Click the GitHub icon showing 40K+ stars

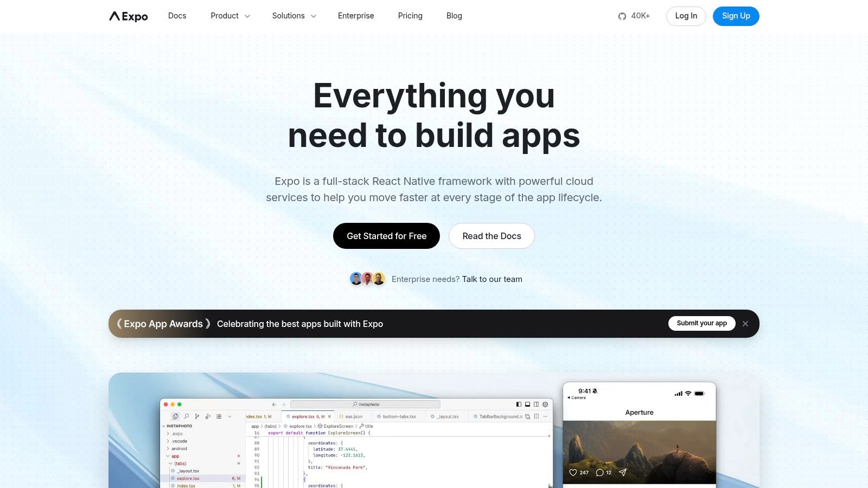click(x=622, y=16)
